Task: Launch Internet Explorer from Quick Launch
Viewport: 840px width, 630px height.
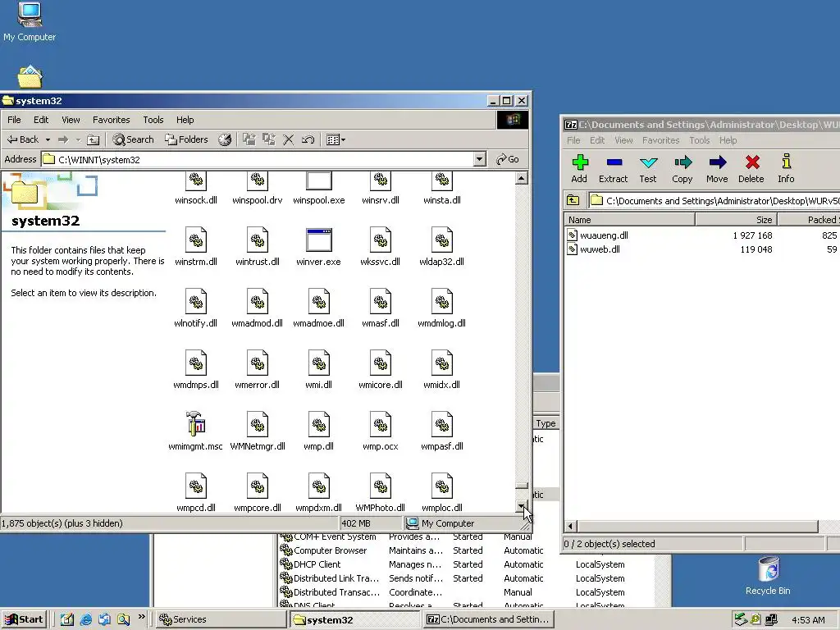Action: coord(85,619)
